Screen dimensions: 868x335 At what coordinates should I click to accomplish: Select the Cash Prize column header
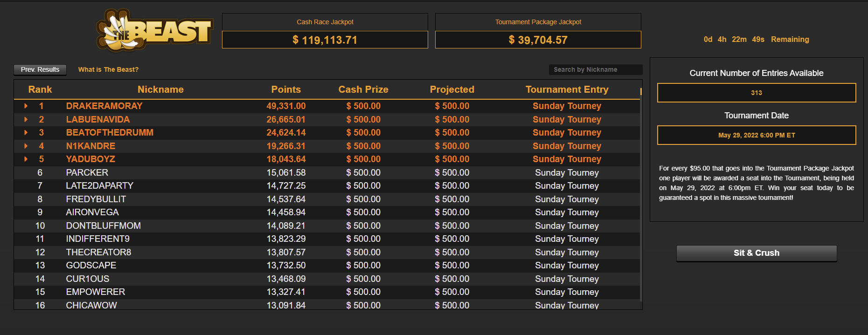[363, 89]
